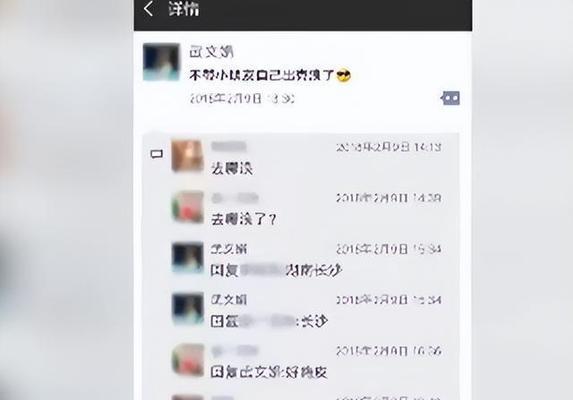Click the comment bubble icon in comments
The image size is (573, 400).
(x=157, y=154)
